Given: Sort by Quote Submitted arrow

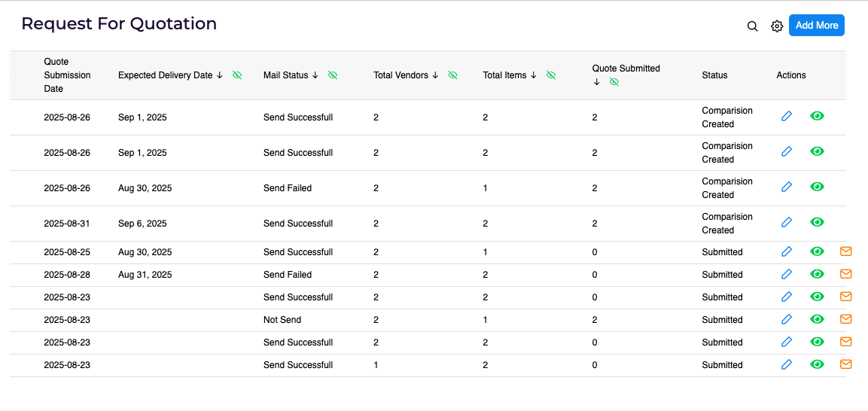Looking at the screenshot, I should (596, 82).
